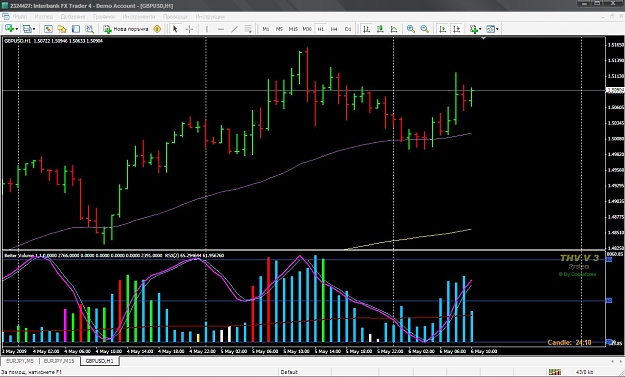Click the Candle: 24:18 countdown label
The image size is (625, 377).
click(569, 342)
